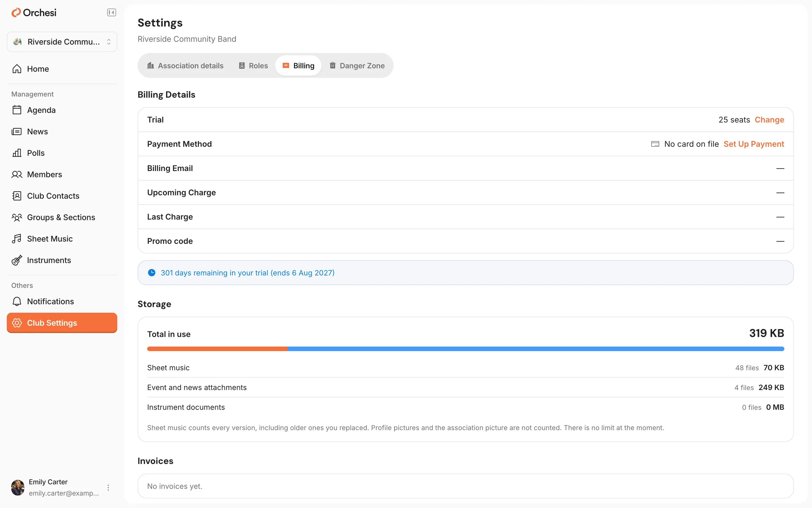
Task: Open the Agenda calendar icon
Action: point(17,110)
